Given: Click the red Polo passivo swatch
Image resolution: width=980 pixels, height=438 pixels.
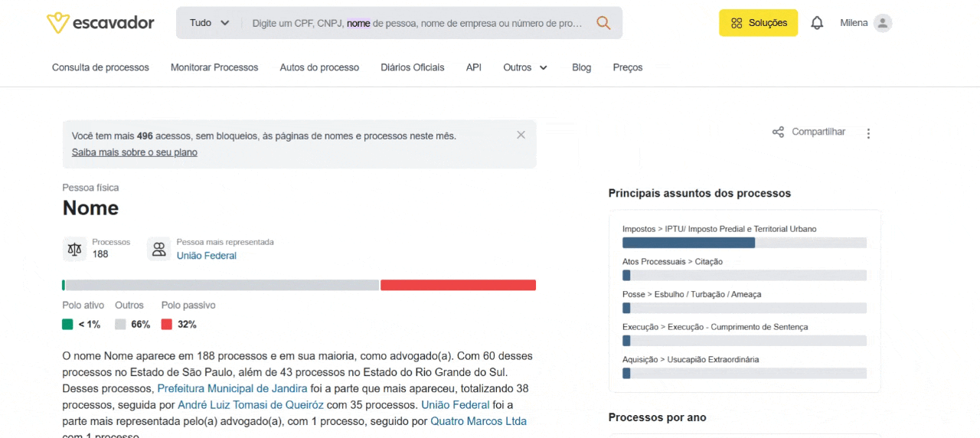Looking at the screenshot, I should [x=166, y=324].
